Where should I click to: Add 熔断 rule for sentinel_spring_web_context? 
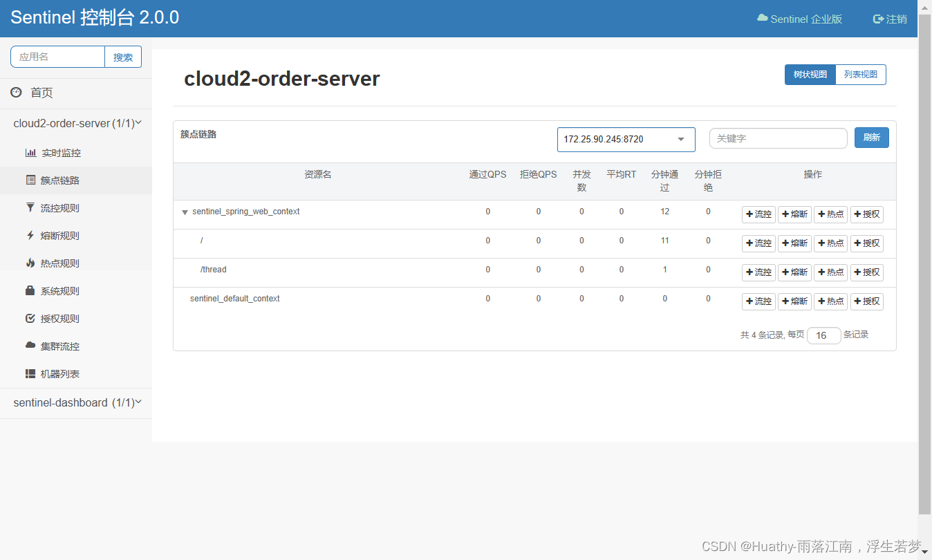point(794,214)
